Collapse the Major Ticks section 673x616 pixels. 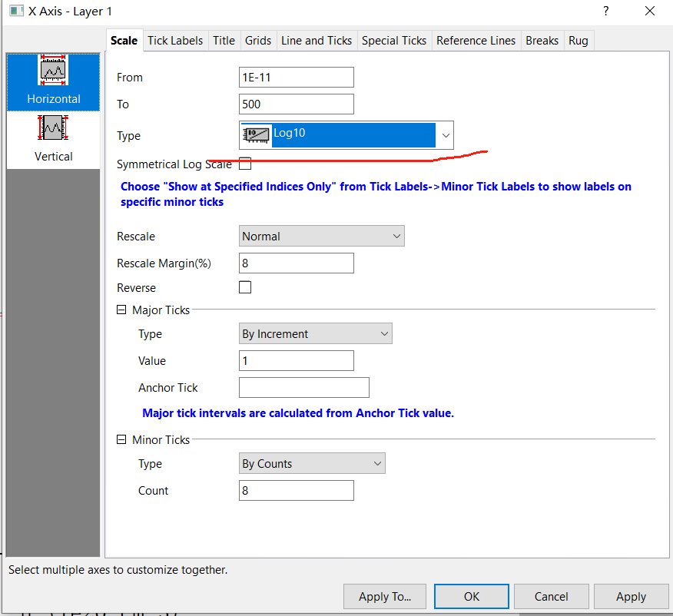click(121, 310)
